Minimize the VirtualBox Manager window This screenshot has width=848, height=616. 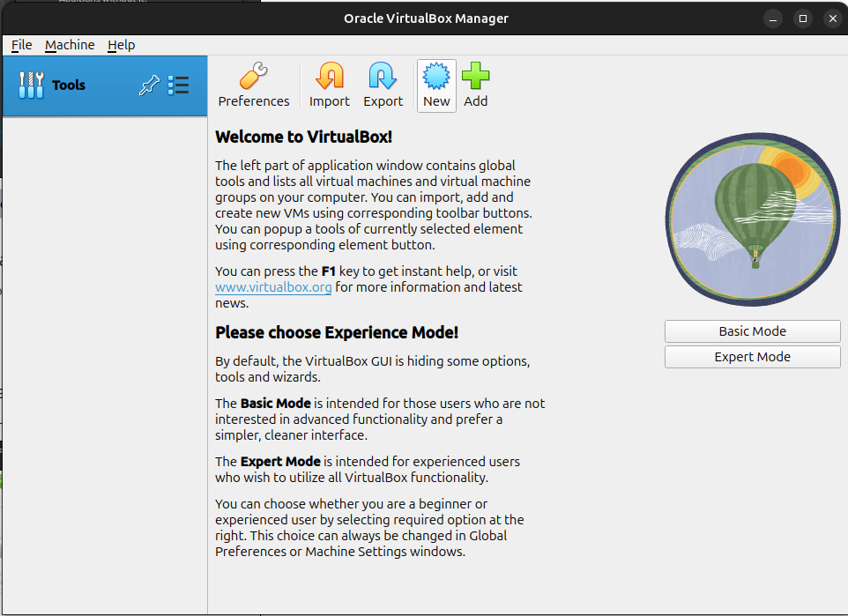(773, 19)
